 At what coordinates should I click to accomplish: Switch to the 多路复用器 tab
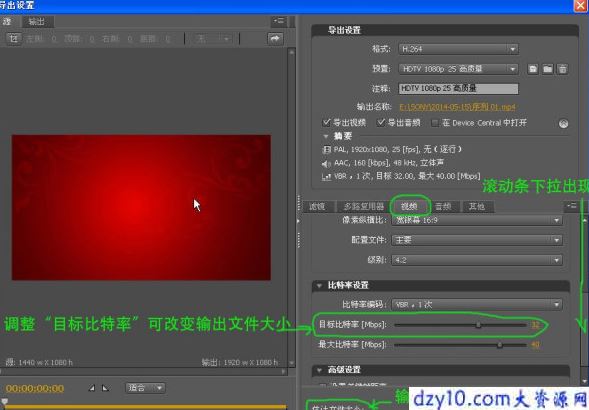point(364,206)
